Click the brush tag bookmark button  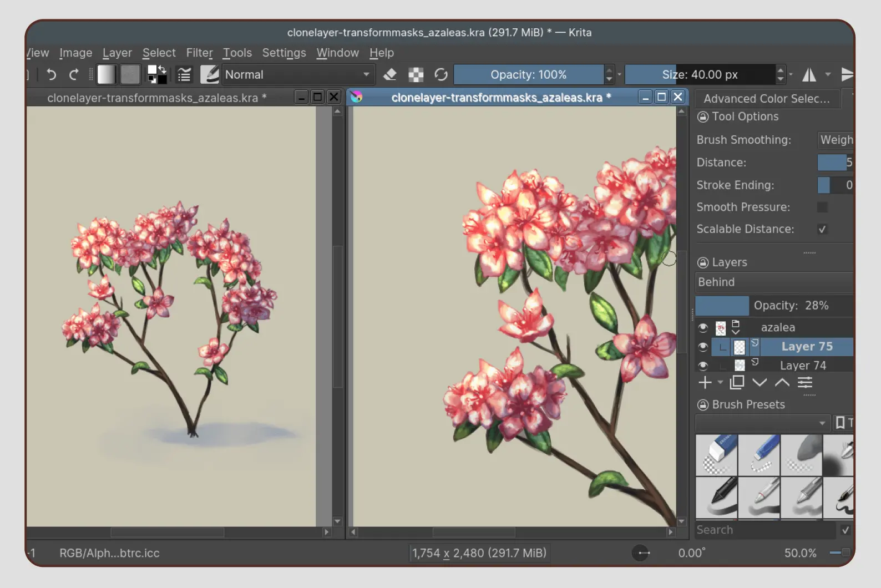(x=843, y=423)
